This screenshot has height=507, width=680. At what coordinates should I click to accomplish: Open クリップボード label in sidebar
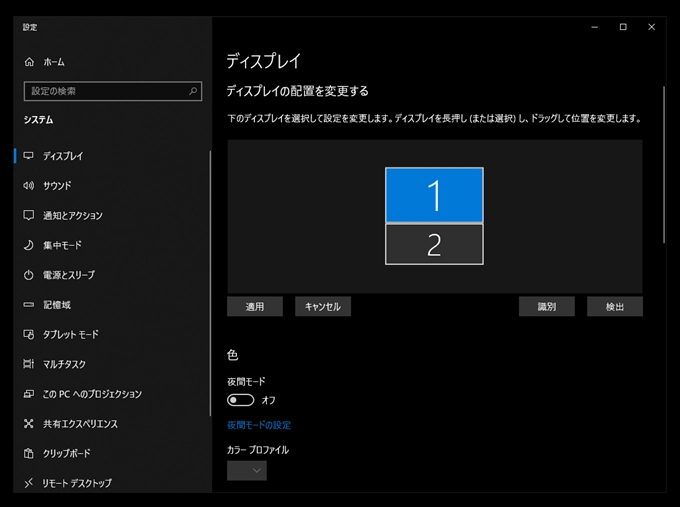point(66,453)
